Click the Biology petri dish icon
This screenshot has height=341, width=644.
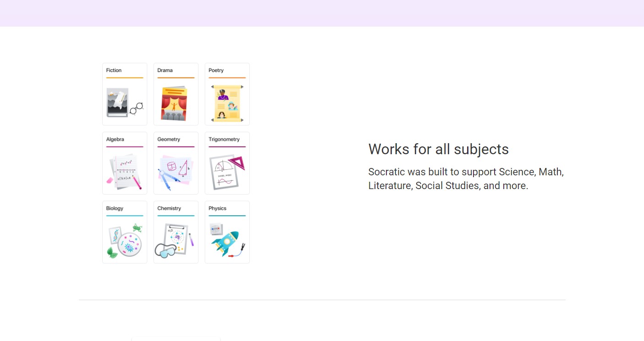point(125,241)
